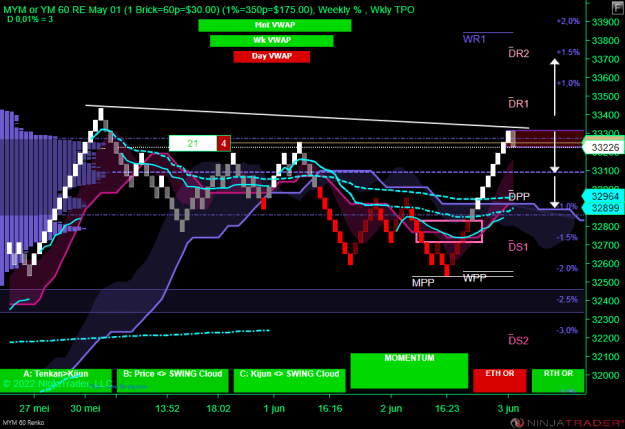Click the red ETH OR panel

click(499, 380)
